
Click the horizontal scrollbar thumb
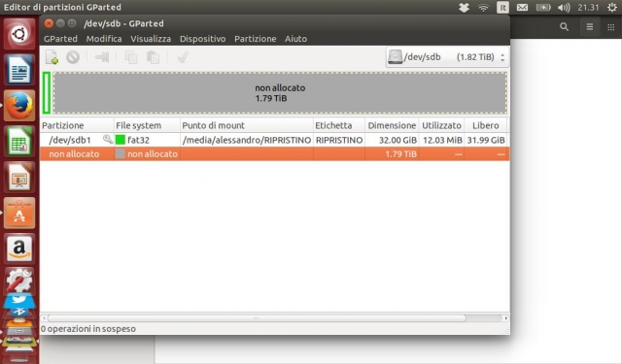(x=257, y=318)
